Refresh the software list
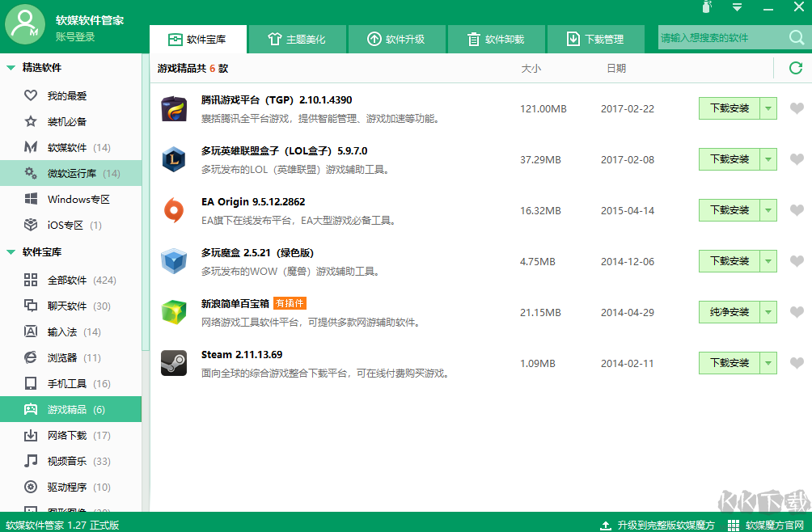This screenshot has height=532, width=812. click(796, 68)
